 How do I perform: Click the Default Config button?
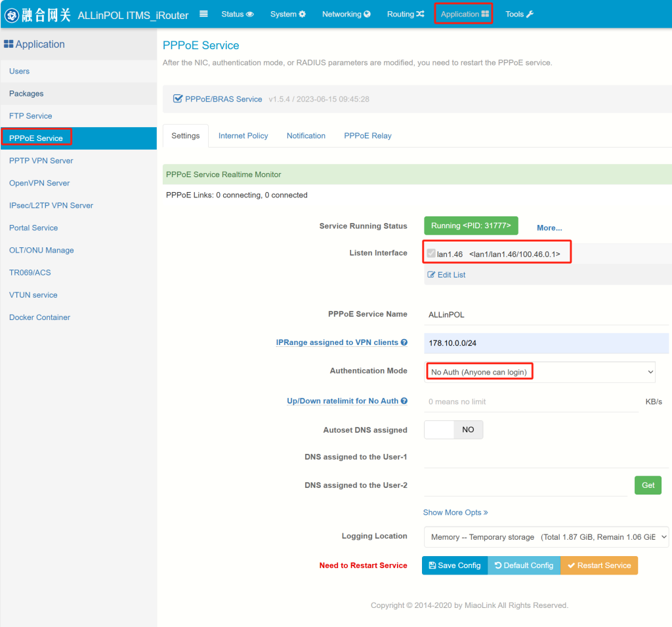click(x=524, y=565)
